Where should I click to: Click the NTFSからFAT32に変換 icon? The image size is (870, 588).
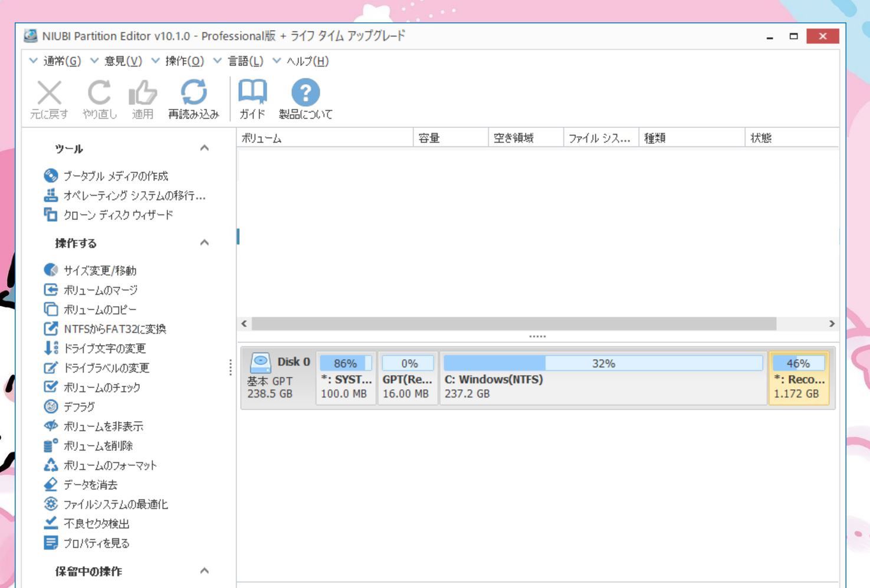(51, 329)
